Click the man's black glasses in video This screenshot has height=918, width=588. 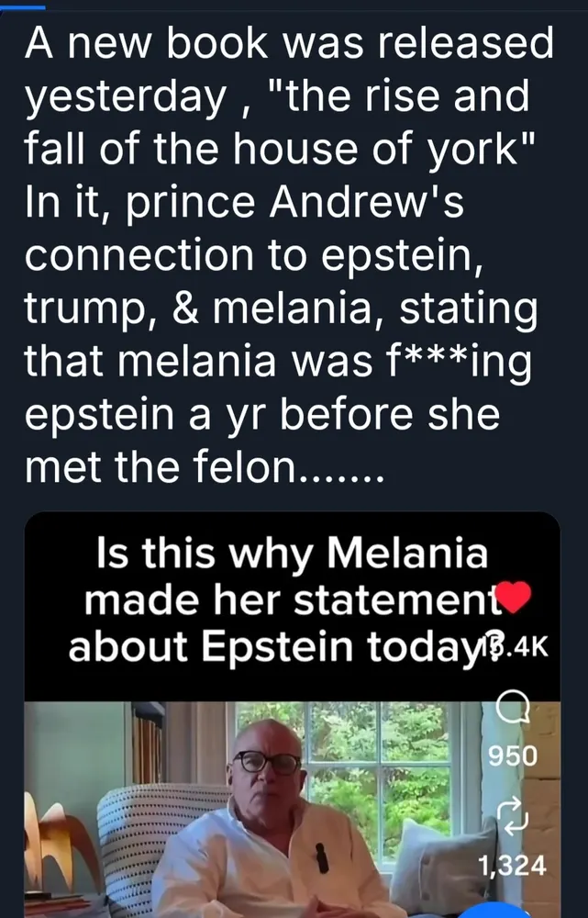click(266, 761)
